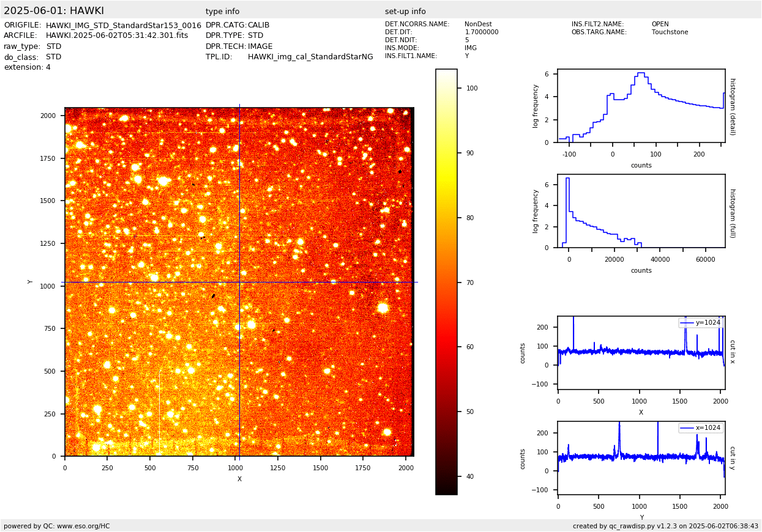762x532 pixels.
Task: Select the ARCFILE .fits filename
Action: point(117,36)
